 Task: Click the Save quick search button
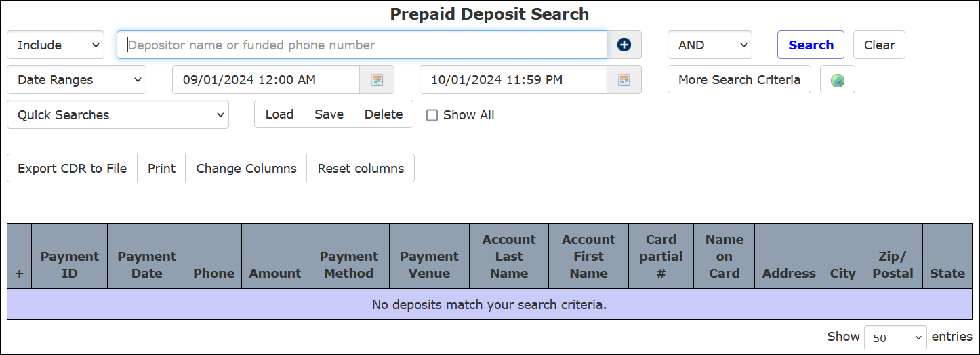[x=329, y=114]
